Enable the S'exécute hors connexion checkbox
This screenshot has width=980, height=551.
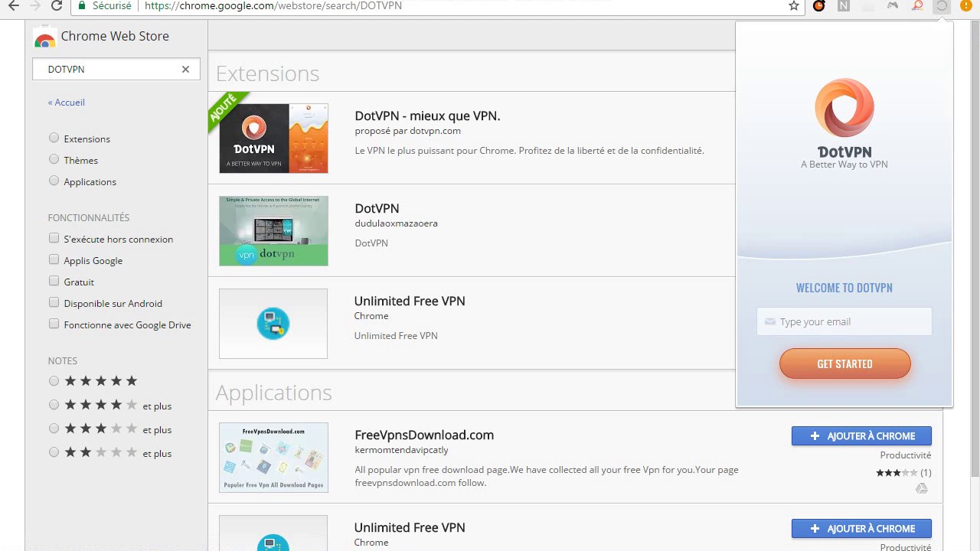pyautogui.click(x=54, y=238)
